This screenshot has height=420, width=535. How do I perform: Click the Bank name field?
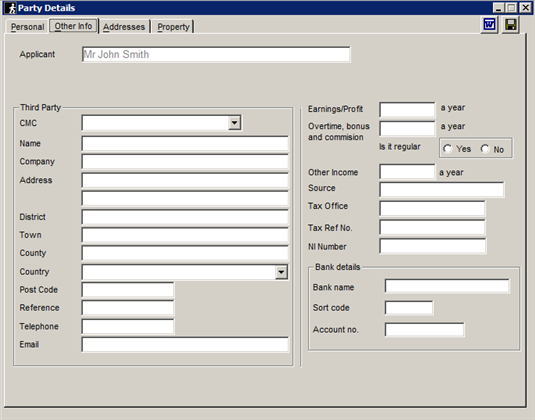pyautogui.click(x=447, y=286)
